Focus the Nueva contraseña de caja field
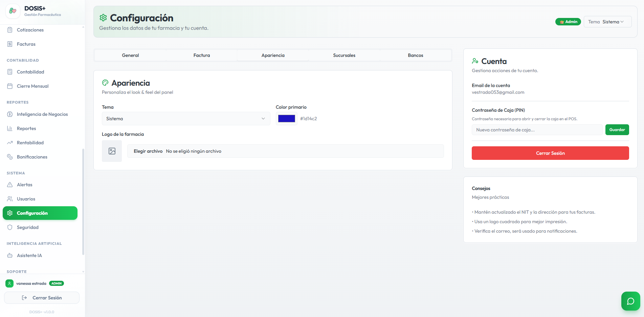The image size is (644, 317). (537, 130)
